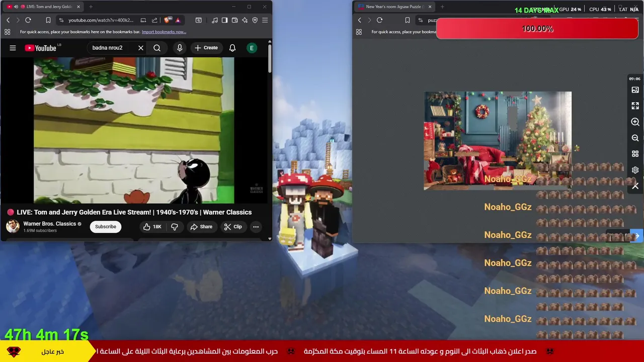The width and height of the screenshot is (644, 362).
Task: Clear the YouTube search text 'badna nrou2'
Action: (x=141, y=48)
